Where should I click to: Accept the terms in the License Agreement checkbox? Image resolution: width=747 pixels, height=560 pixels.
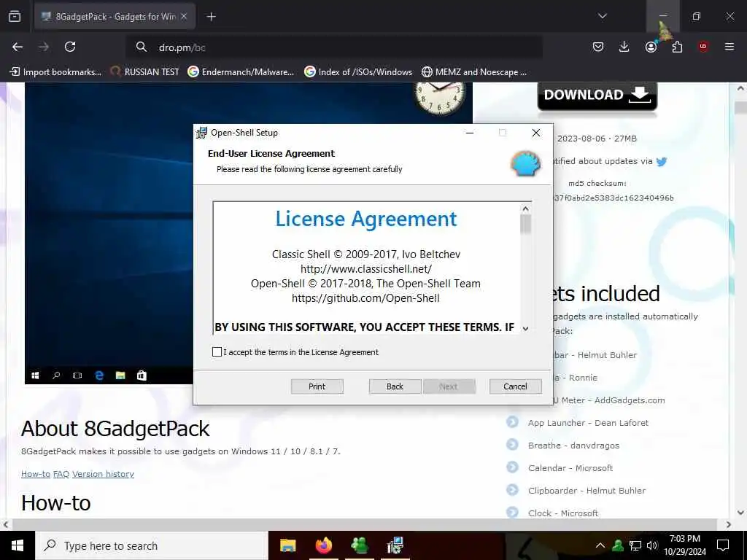[x=217, y=352]
